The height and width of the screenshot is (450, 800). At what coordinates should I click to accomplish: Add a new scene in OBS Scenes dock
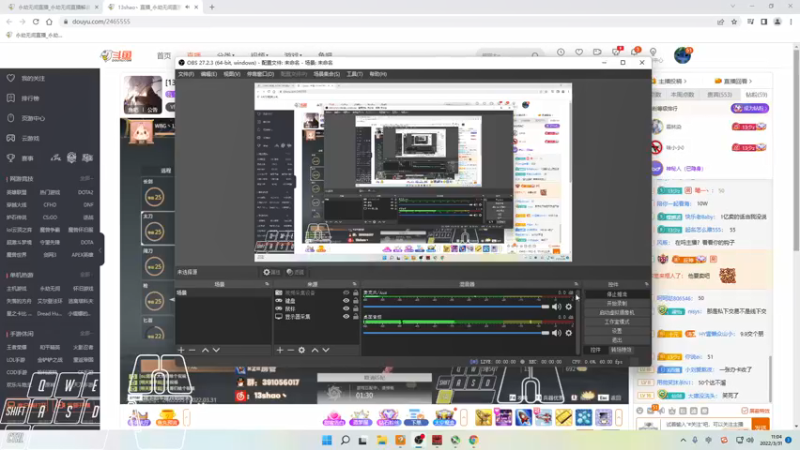(181, 350)
